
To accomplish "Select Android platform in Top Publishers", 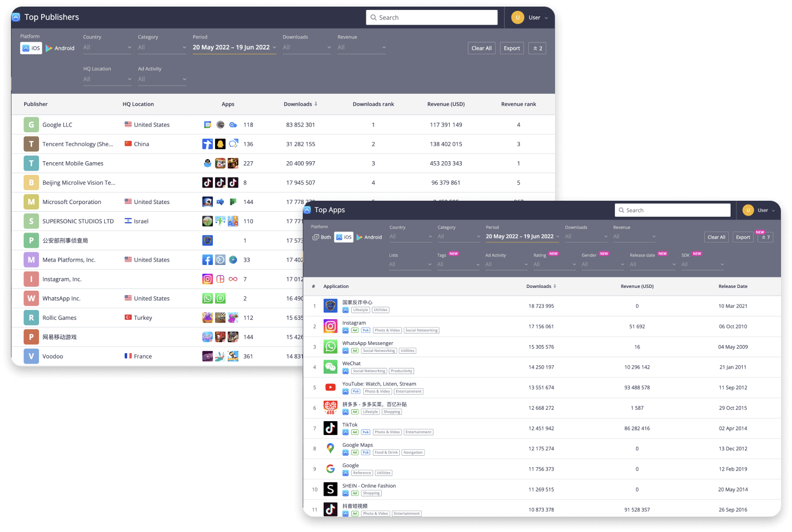I will coord(60,48).
